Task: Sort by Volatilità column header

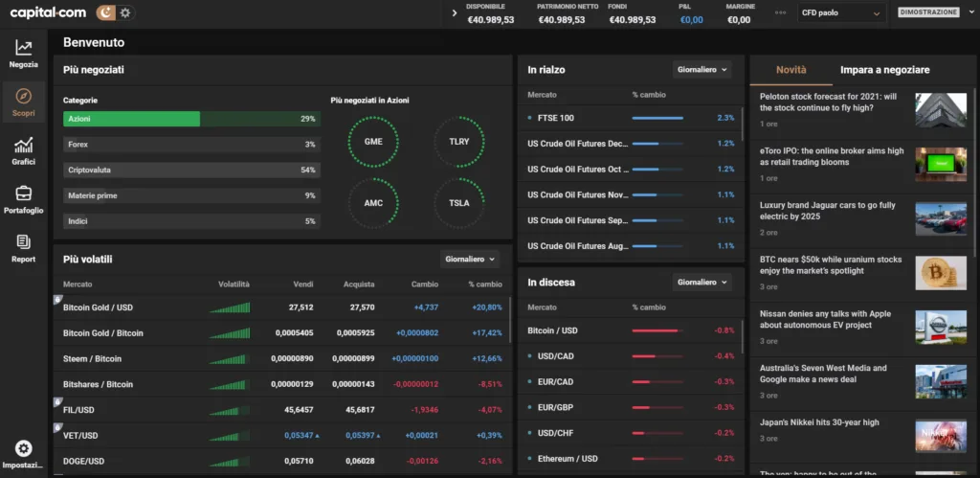Action: click(234, 285)
